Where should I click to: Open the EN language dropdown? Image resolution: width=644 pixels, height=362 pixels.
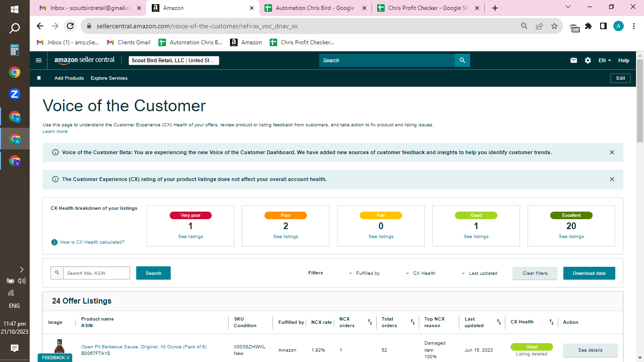coord(605,60)
